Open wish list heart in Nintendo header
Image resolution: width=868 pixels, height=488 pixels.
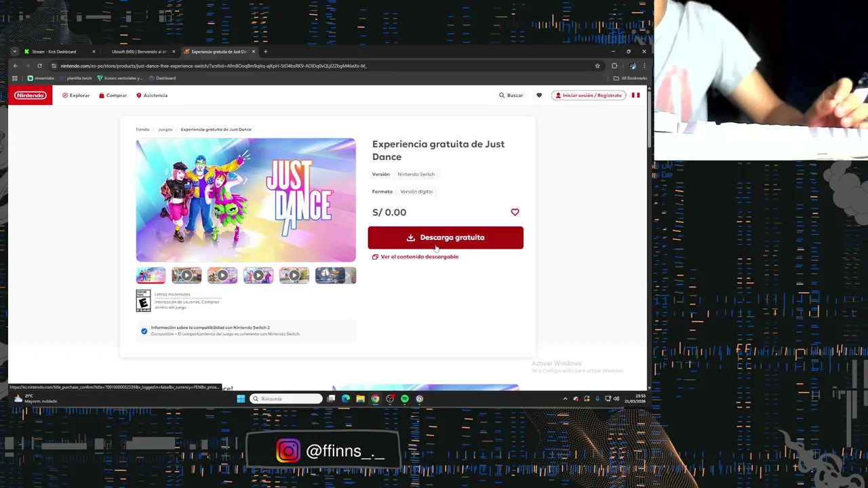(539, 96)
